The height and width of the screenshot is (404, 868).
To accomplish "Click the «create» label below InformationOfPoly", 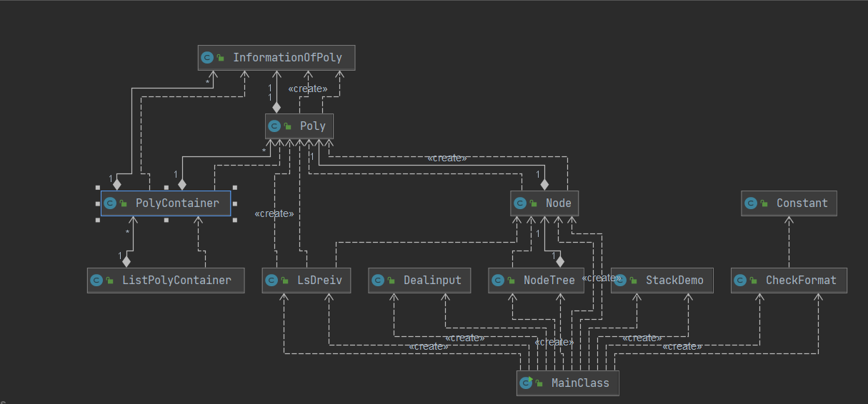I will 308,89.
